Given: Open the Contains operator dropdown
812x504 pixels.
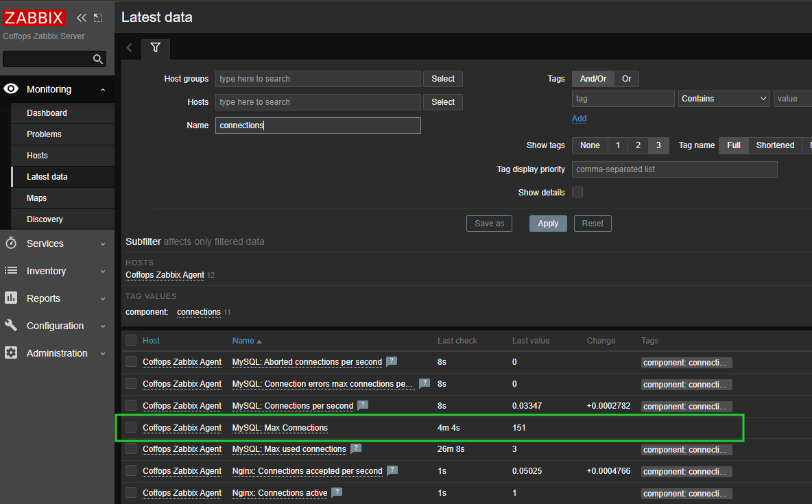Looking at the screenshot, I should [x=724, y=98].
